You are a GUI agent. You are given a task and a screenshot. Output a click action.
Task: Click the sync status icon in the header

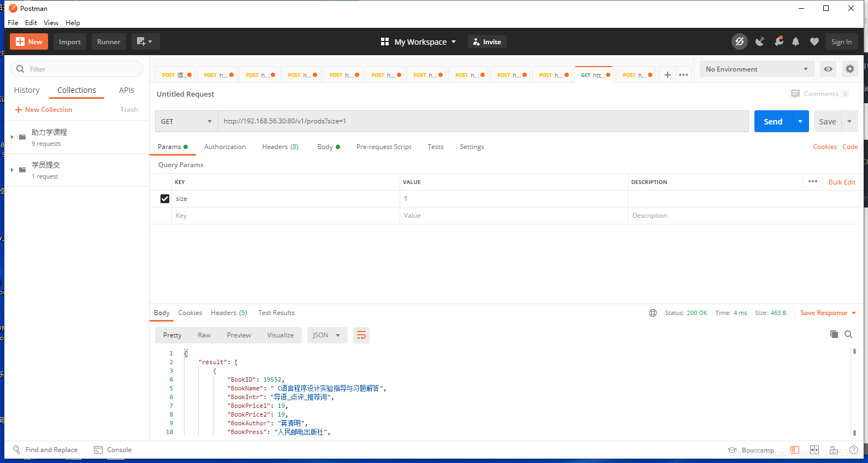[x=740, y=41]
